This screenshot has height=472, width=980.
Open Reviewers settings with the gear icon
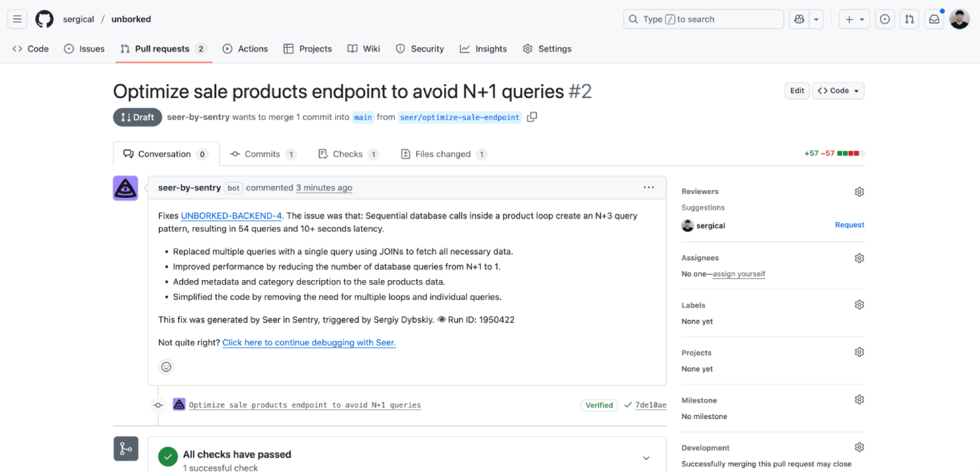coord(859,191)
